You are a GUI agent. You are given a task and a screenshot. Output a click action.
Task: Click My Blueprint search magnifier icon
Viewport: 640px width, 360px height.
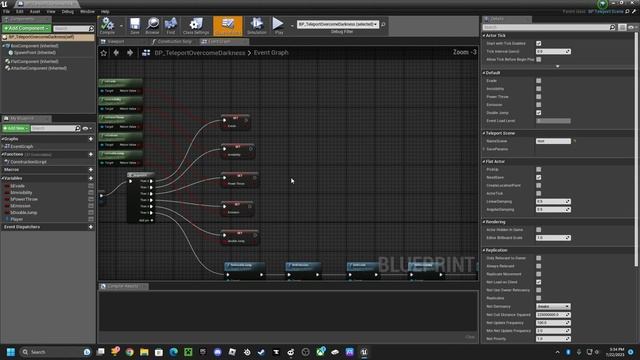78,128
